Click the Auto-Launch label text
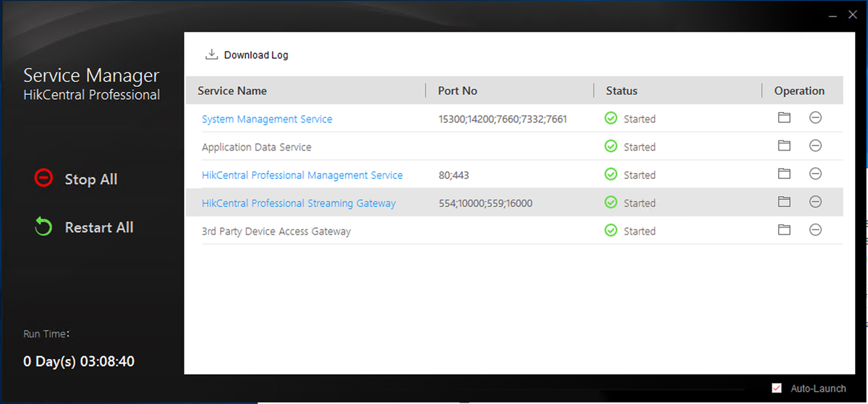The width and height of the screenshot is (868, 404). [818, 389]
